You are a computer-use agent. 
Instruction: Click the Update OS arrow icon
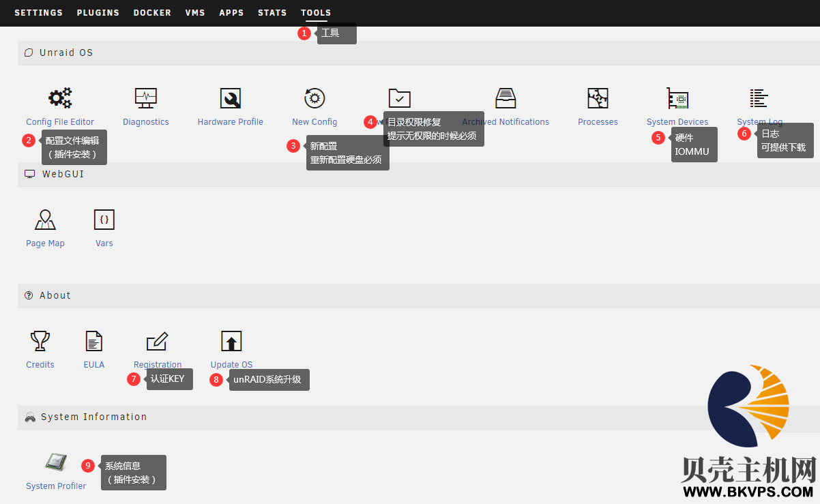point(231,341)
